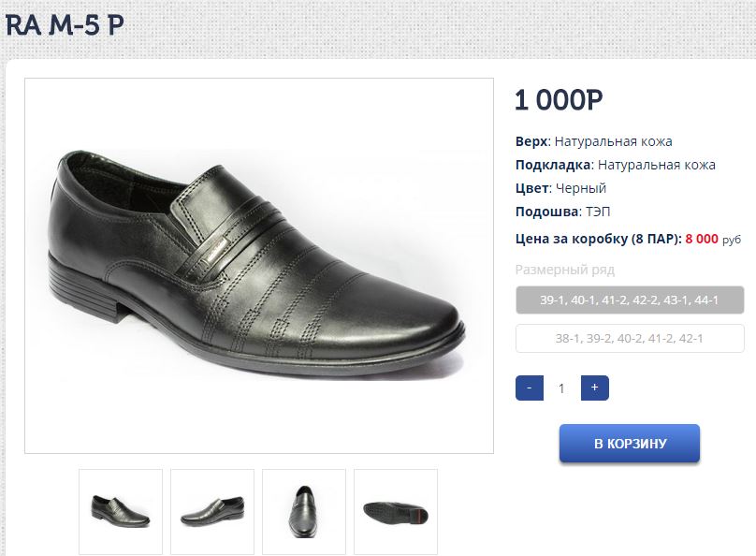This screenshot has width=756, height=556.
Task: Choose size range starting with 38-1
Action: [630, 338]
